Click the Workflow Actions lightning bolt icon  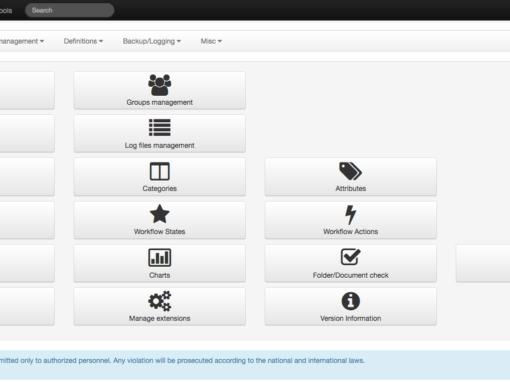pyautogui.click(x=350, y=215)
